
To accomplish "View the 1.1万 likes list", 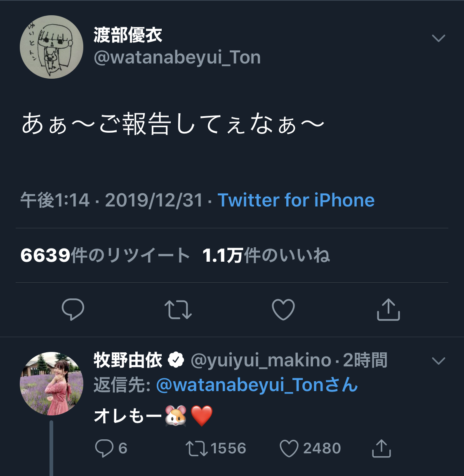I will tap(266, 256).
